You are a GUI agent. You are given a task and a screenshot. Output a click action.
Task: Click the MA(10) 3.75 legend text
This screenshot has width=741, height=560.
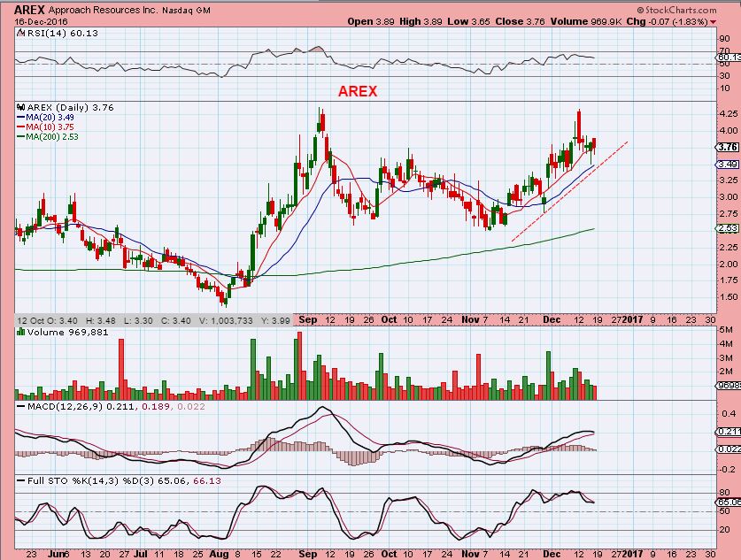click(50, 127)
